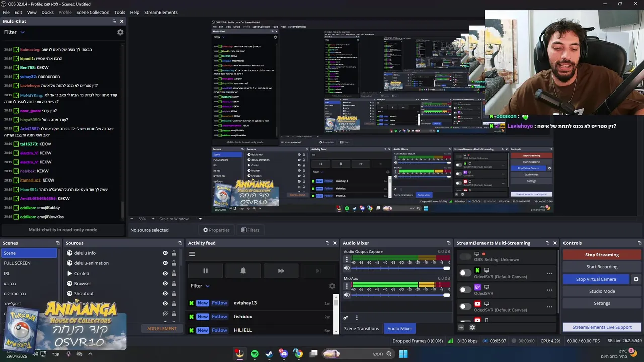644x362 pixels.
Task: Open Audio Output Capture three-dot menu
Action: (346, 260)
